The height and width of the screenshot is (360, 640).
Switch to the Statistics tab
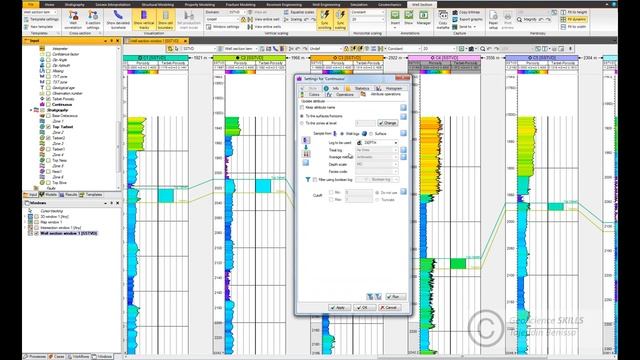click(x=358, y=88)
